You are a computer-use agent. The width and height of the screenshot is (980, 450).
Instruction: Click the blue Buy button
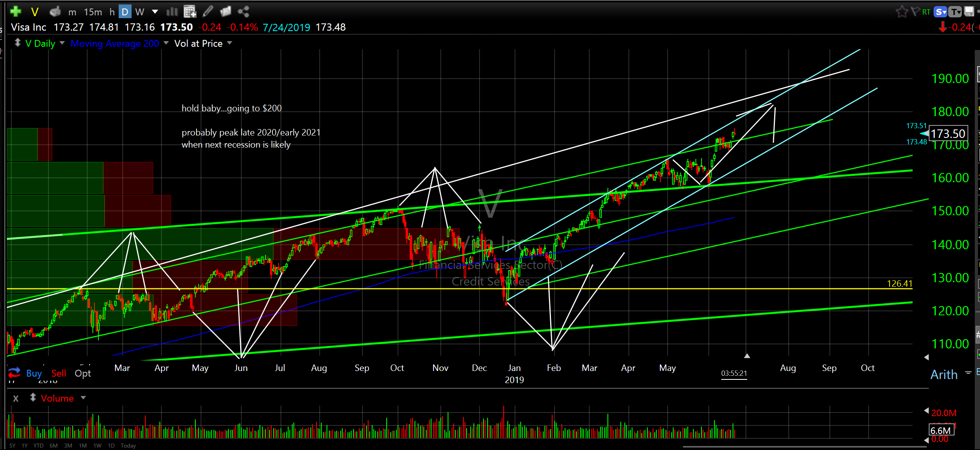[x=34, y=373]
